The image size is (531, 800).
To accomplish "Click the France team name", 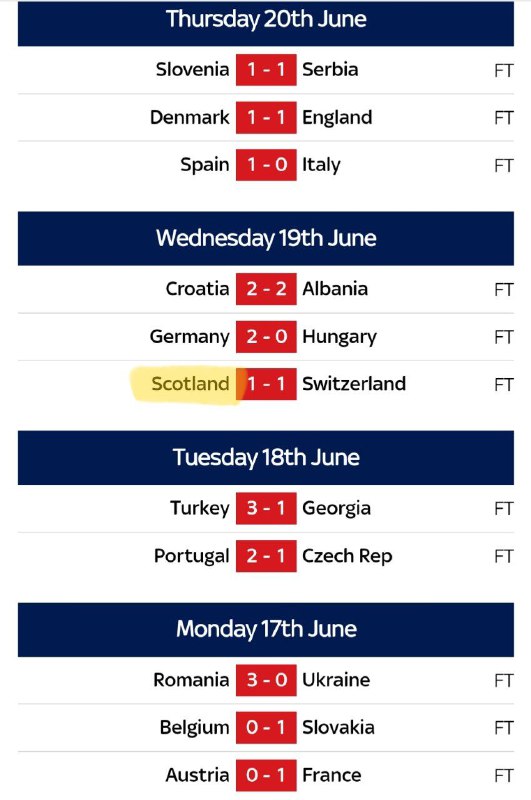I will tap(332, 775).
